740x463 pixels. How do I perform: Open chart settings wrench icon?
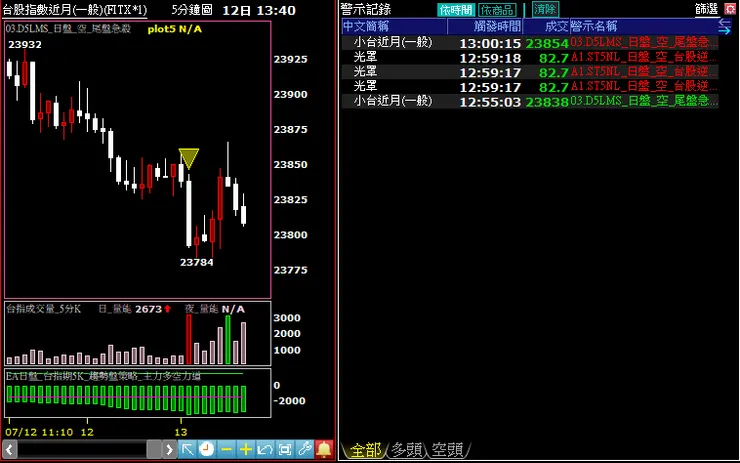(x=305, y=449)
